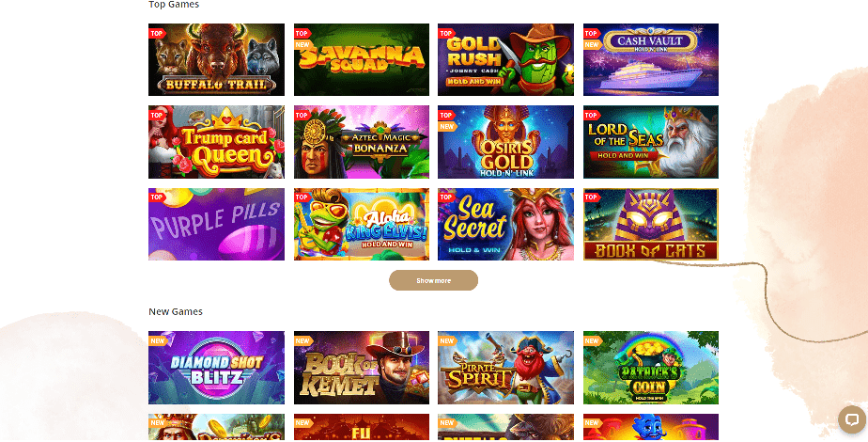The image size is (868, 442).
Task: Open Aloha King Elvis slot
Action: 362,225
